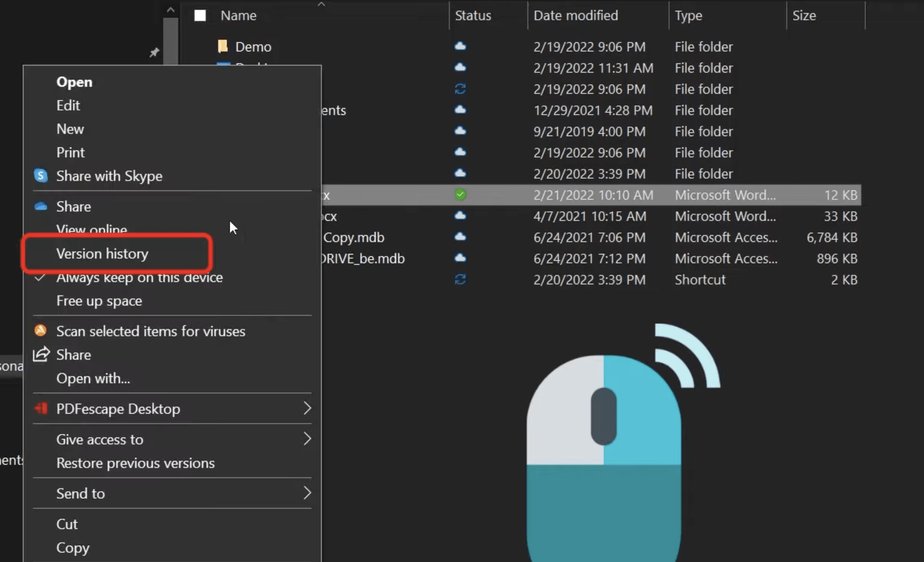Click the 12 KB size cell
The image size is (924, 562).
click(841, 195)
